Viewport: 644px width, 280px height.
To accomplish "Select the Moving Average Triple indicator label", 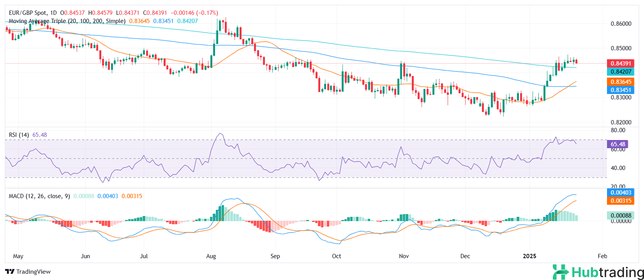I will pyautogui.click(x=67, y=21).
